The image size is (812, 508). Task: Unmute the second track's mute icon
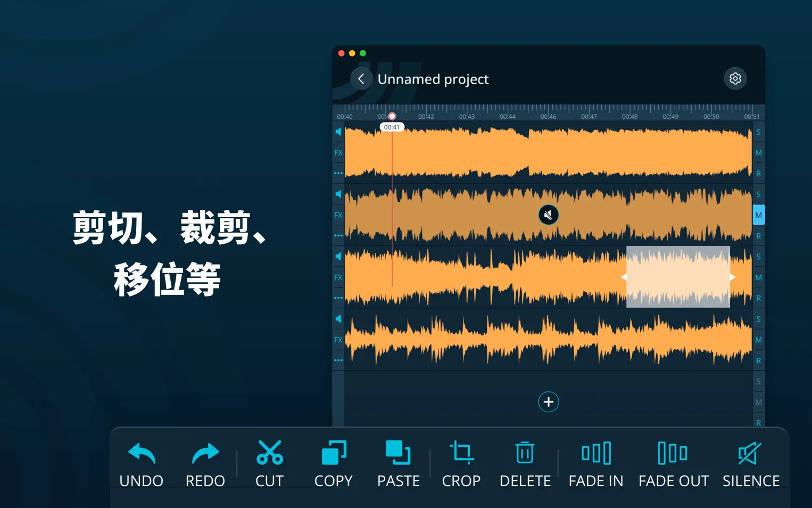coord(549,215)
